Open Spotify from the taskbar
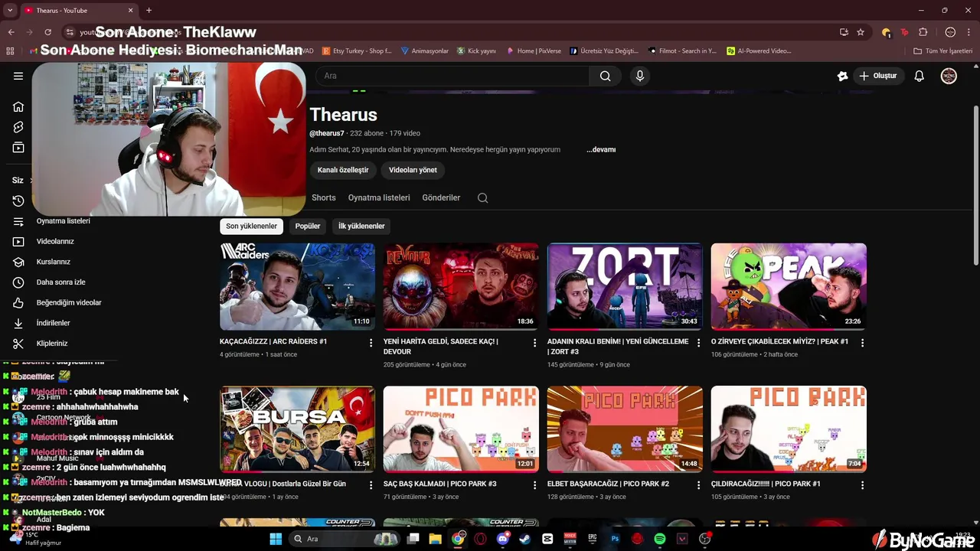The height and width of the screenshot is (551, 980). [x=659, y=539]
